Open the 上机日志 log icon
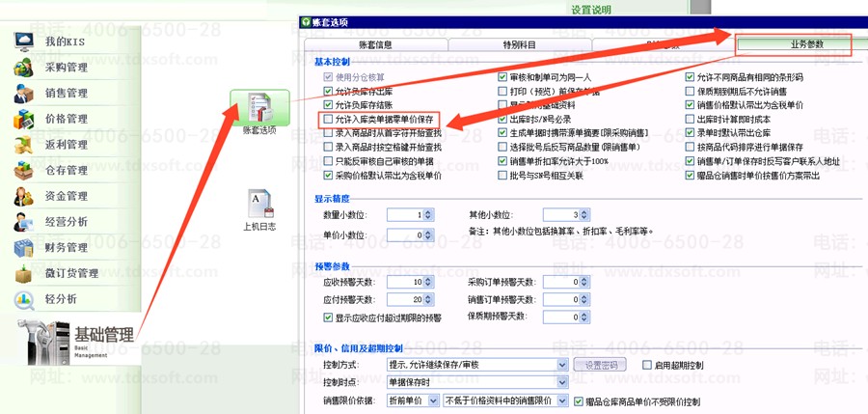868x414 pixels. (x=258, y=210)
